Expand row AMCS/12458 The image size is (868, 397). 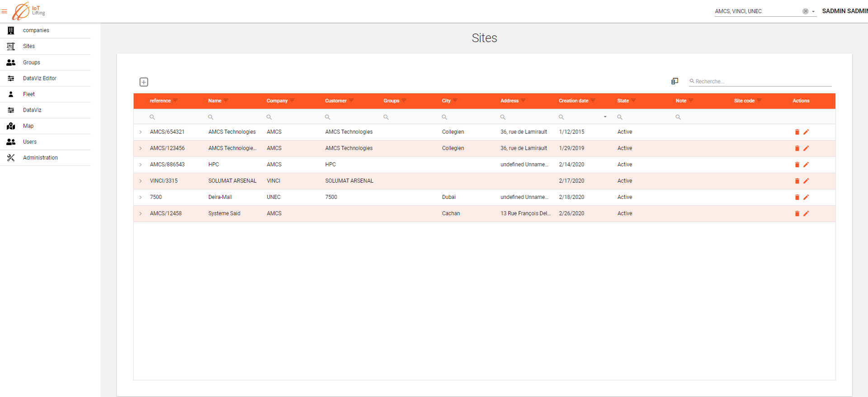click(141, 213)
